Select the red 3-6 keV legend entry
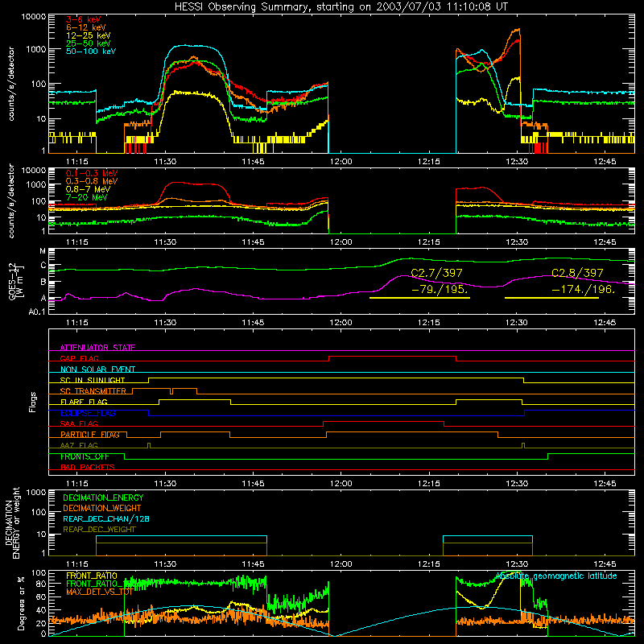This screenshot has height=644, width=644. tap(84, 19)
